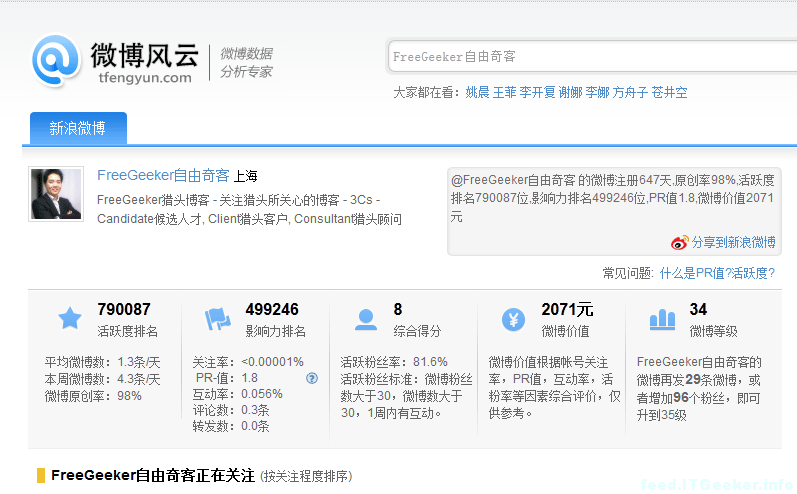Click the summary text in the share box
797x494 pixels.
click(x=612, y=198)
